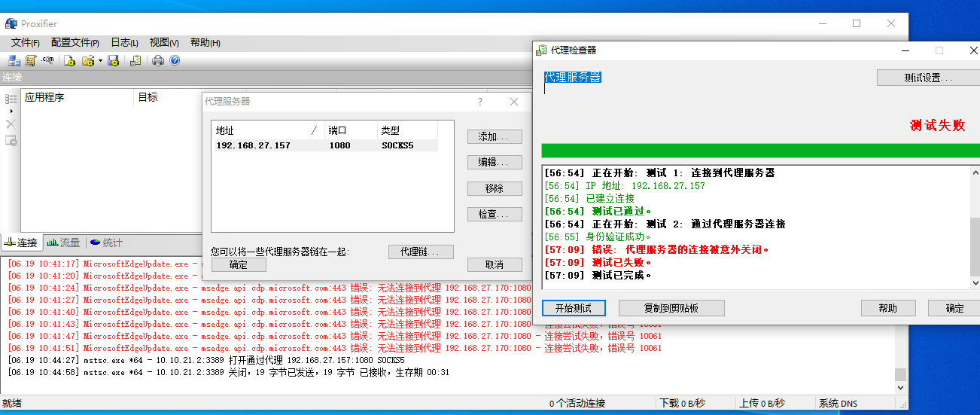Open Proxy Servers toolbar icon

(14, 60)
